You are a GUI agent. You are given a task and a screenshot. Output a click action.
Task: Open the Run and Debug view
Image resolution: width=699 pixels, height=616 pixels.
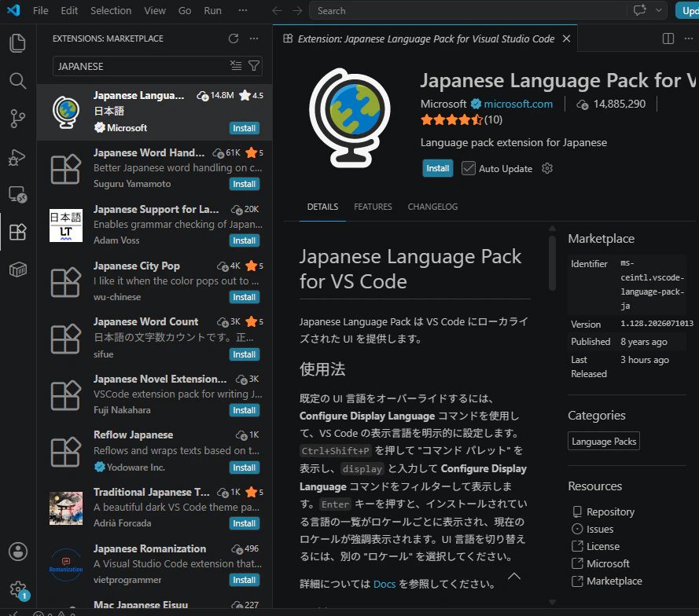[x=18, y=157]
